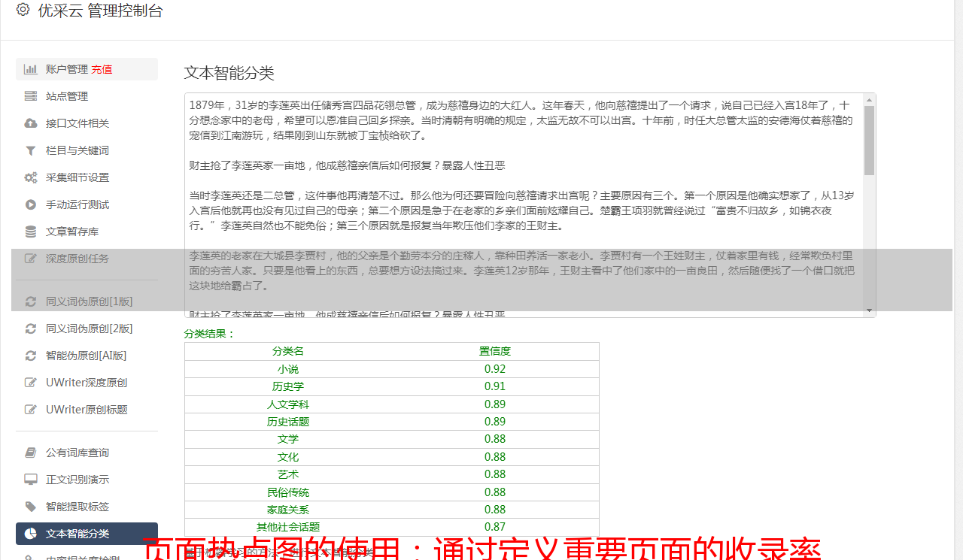
Task: Click the filter icon for 栏目与关键词
Action: (31, 150)
